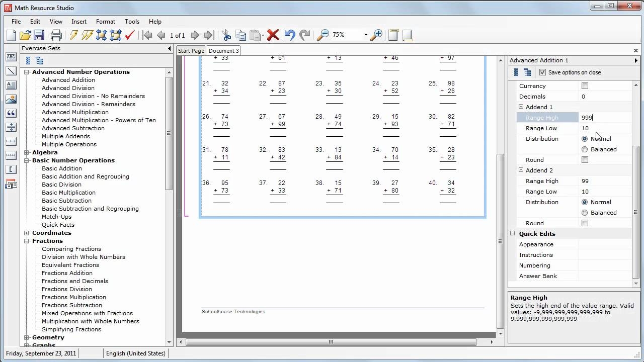Screen dimensions: 644x362
Task: Click the zoom in magnifier icon
Action: [x=376, y=35]
